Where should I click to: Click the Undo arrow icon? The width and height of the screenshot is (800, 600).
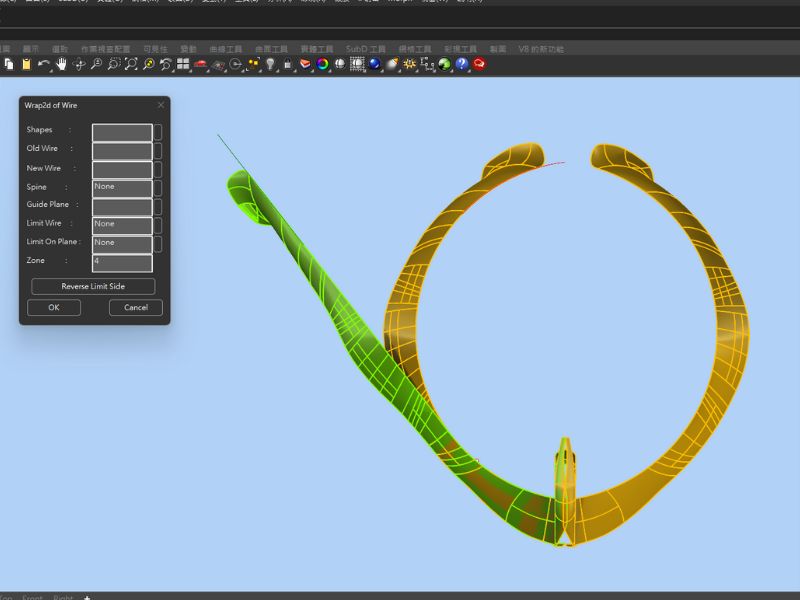click(43, 64)
